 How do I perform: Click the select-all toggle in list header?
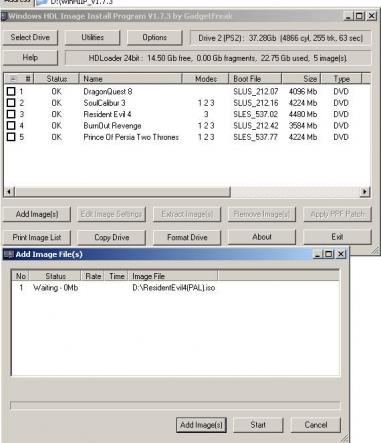13,79
